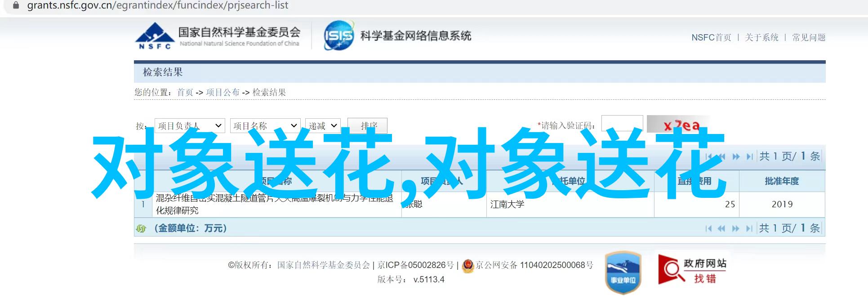
Task: Click the captcha image to refresh
Action: point(678,125)
